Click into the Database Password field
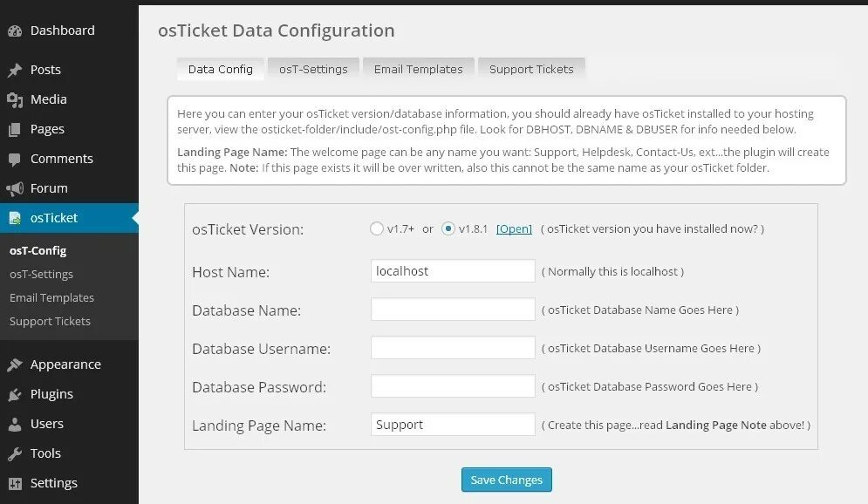The image size is (868, 504). click(453, 386)
